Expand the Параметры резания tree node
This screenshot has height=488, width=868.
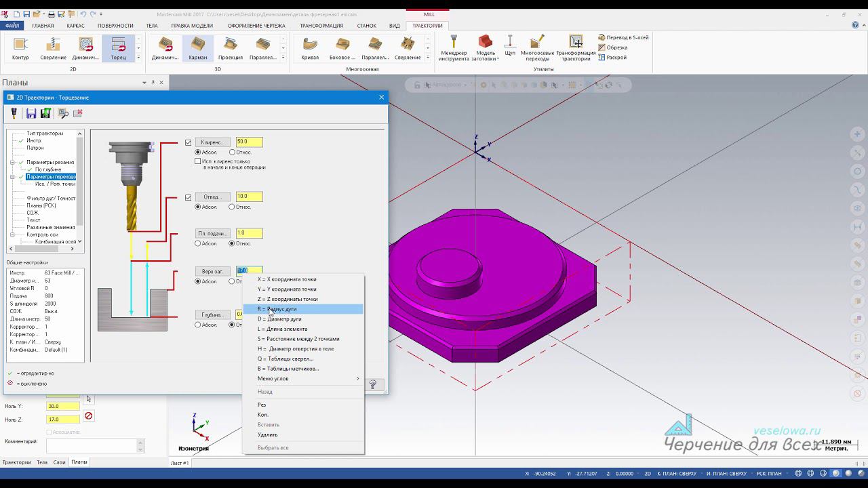[12, 163]
